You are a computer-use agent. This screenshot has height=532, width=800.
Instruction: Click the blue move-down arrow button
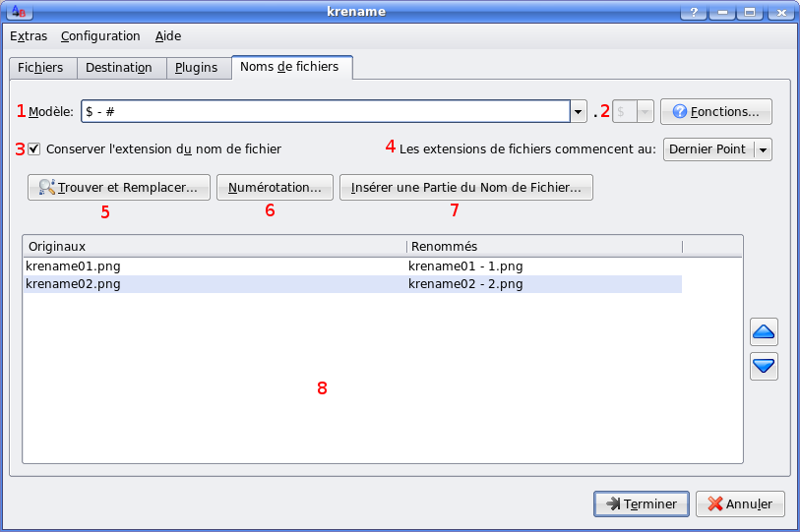coord(764,366)
